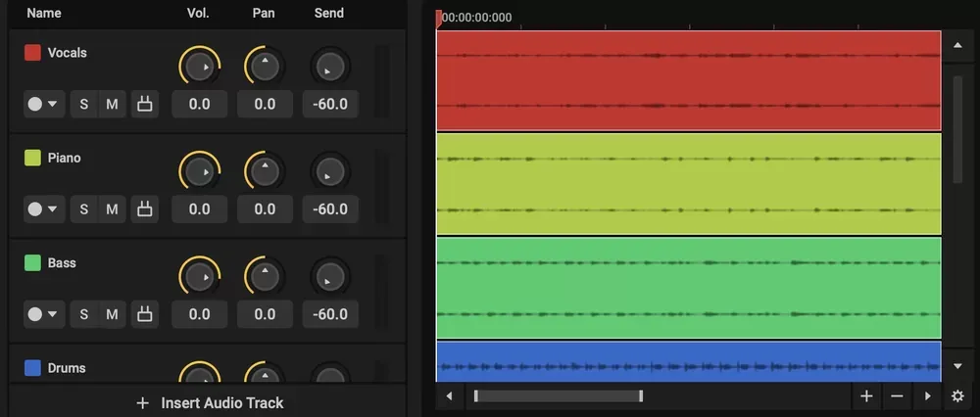Click the Vocals send value -60.0

330,104
